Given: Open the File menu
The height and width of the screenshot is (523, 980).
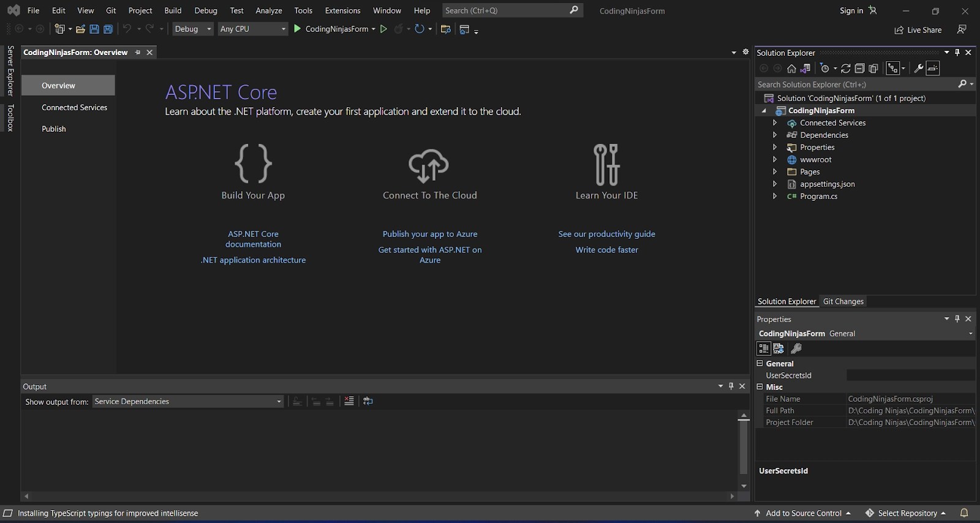Looking at the screenshot, I should coord(34,10).
